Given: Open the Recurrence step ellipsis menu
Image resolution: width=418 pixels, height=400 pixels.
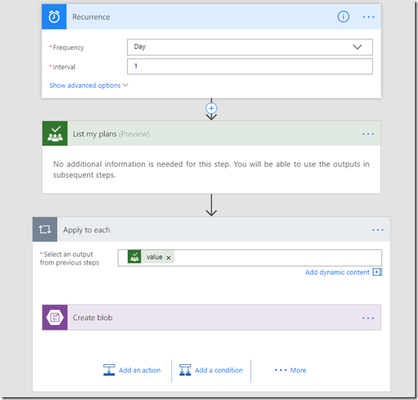Looking at the screenshot, I should (368, 17).
